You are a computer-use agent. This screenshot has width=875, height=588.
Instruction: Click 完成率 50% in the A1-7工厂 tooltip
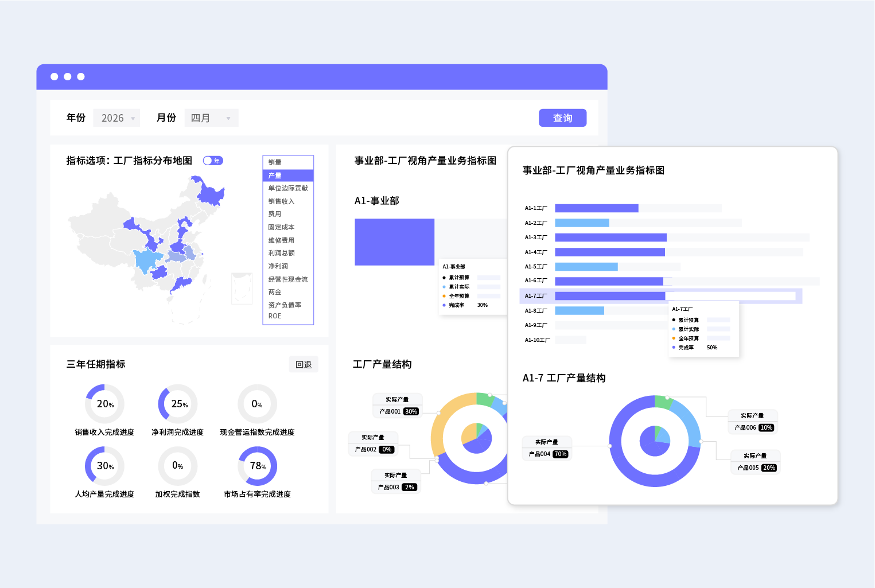pyautogui.click(x=695, y=348)
